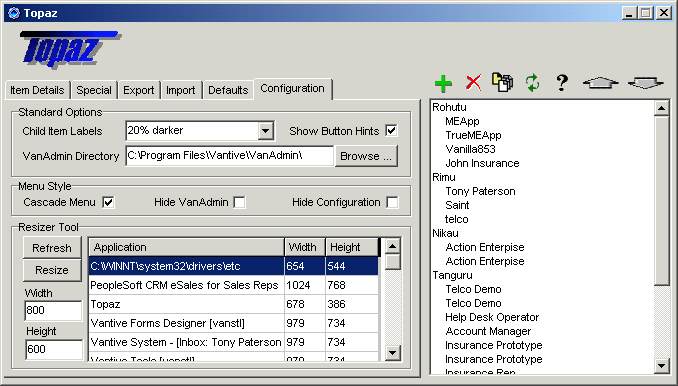Image resolution: width=678 pixels, height=386 pixels.
Task: Select Topaz row in application table
Action: point(233,304)
